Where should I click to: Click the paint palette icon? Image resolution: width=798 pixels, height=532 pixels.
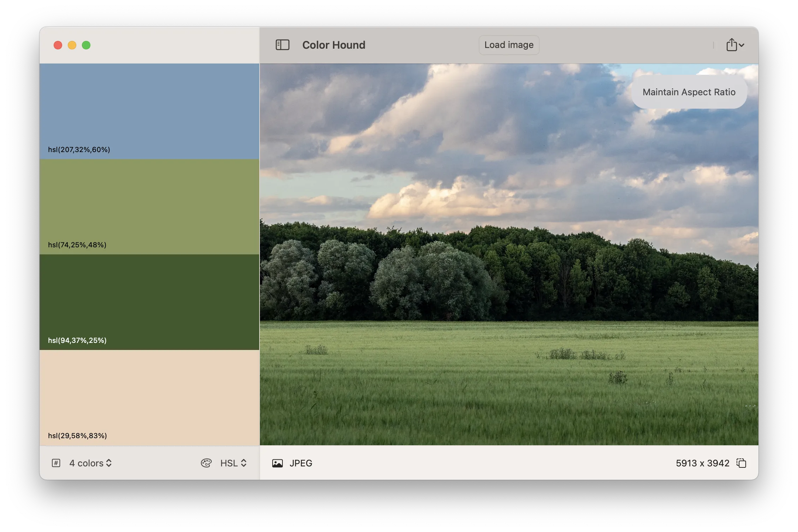(206, 463)
